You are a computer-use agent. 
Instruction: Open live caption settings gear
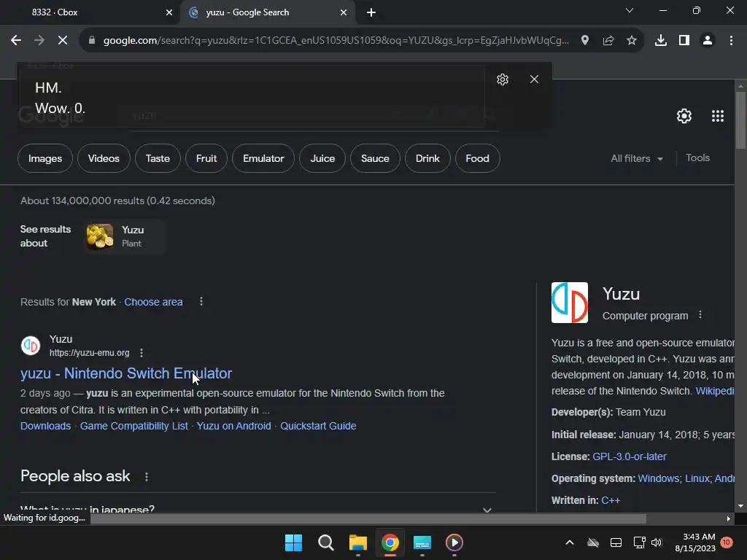[503, 79]
